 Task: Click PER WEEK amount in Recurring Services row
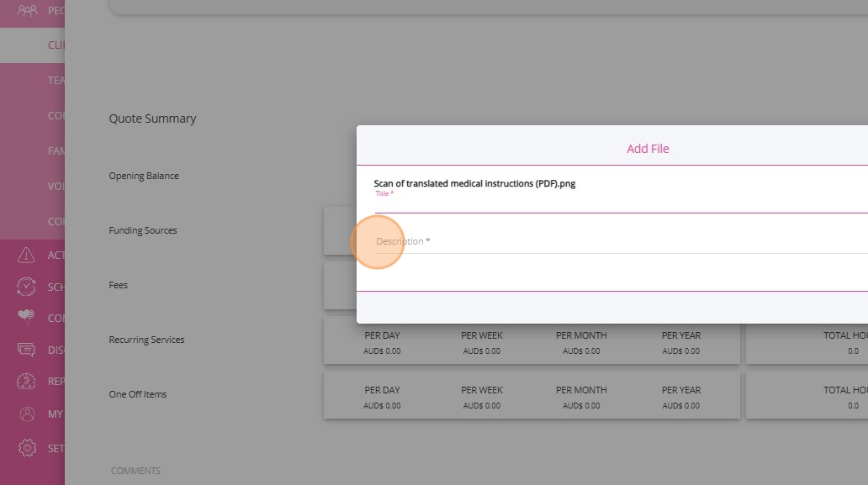pyautogui.click(x=482, y=351)
